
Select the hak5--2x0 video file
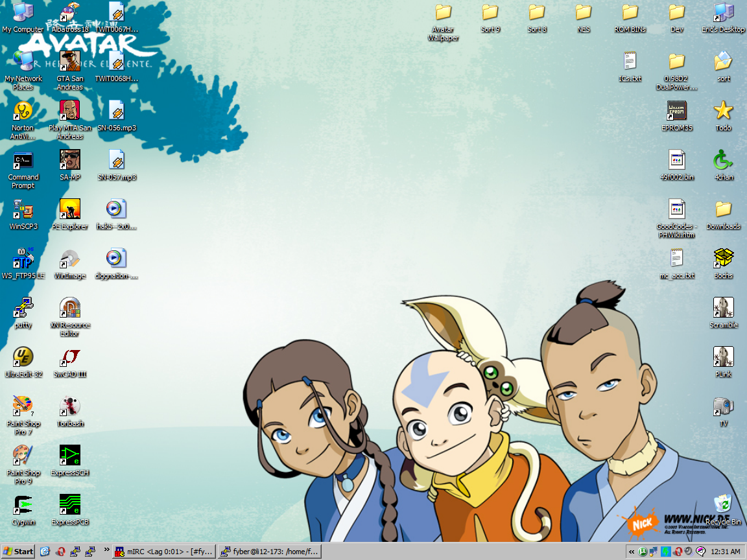[x=117, y=215]
